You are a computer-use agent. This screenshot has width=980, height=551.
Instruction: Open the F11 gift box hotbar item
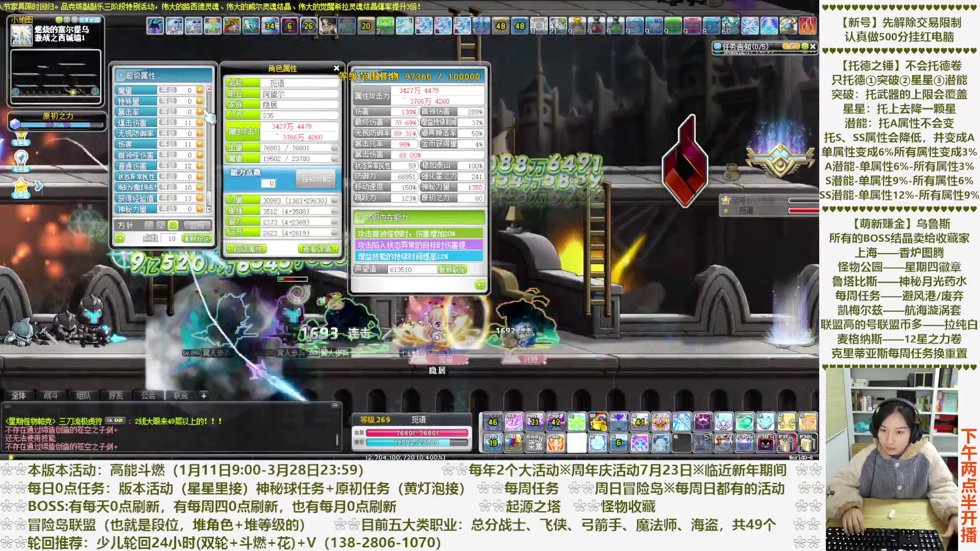click(x=786, y=443)
